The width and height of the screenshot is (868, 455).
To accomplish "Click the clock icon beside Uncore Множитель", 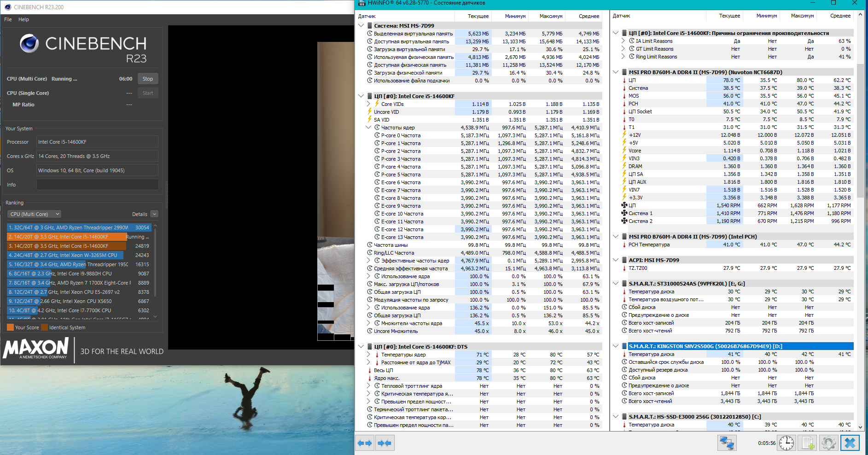I will pos(370,331).
